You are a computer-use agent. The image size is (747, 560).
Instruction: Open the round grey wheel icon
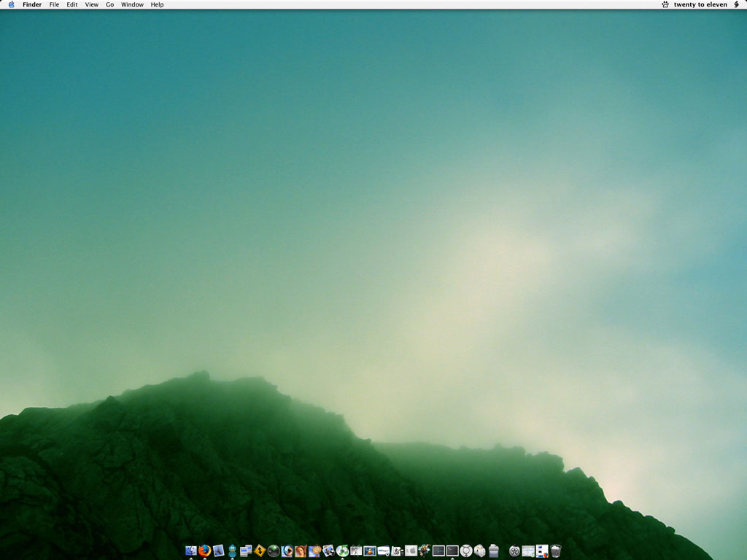tap(514, 551)
